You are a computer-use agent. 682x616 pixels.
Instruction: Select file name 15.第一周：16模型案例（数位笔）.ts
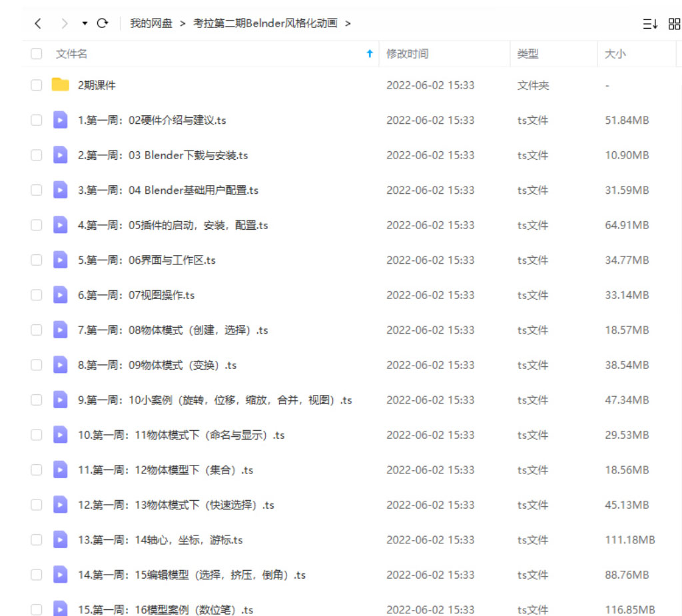(x=165, y=610)
